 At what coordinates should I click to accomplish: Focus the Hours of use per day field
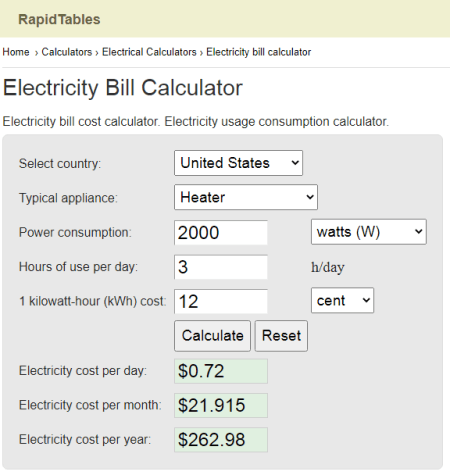coord(221,267)
